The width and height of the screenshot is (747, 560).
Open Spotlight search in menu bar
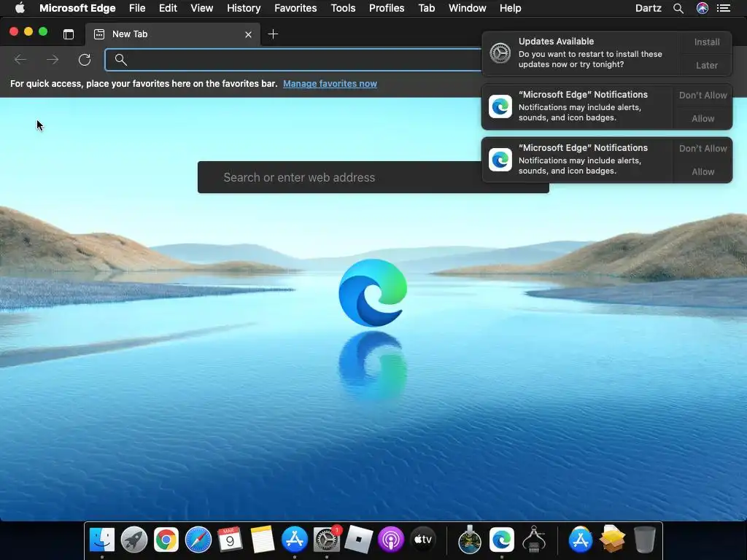(x=678, y=8)
